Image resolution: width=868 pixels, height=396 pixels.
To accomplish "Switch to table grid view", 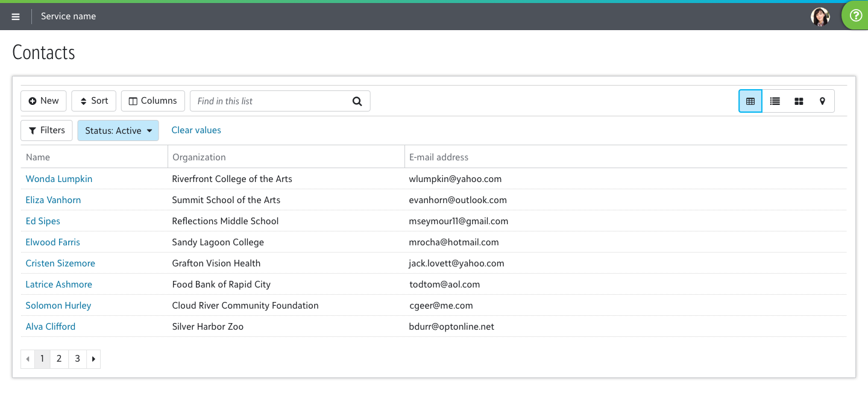I will tap(750, 101).
